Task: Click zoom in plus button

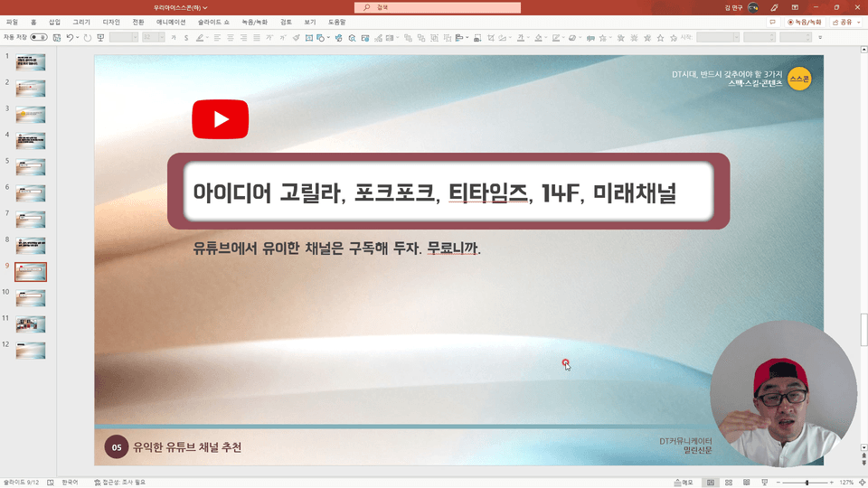Action: point(832,483)
